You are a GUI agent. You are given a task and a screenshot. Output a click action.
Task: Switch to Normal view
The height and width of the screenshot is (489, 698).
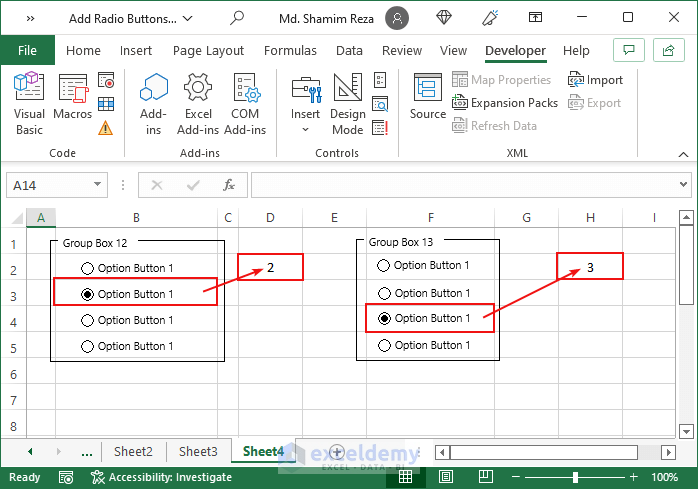[405, 477]
